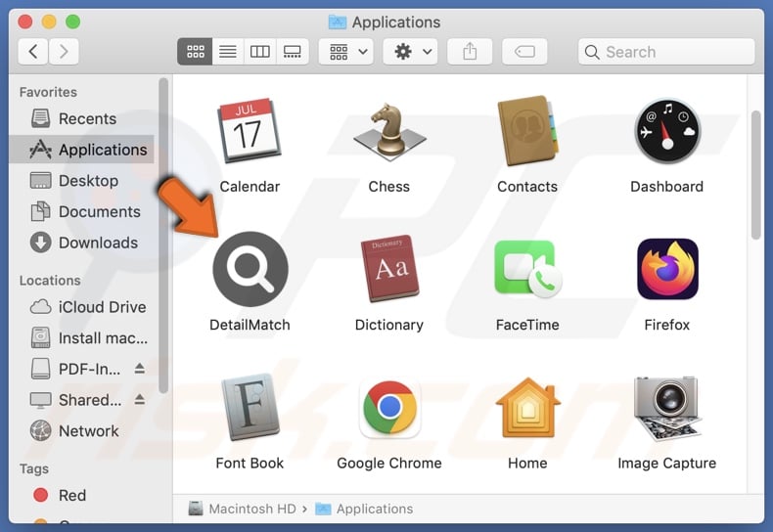Open the gear action menu
This screenshot has height=532, width=773.
click(x=411, y=51)
